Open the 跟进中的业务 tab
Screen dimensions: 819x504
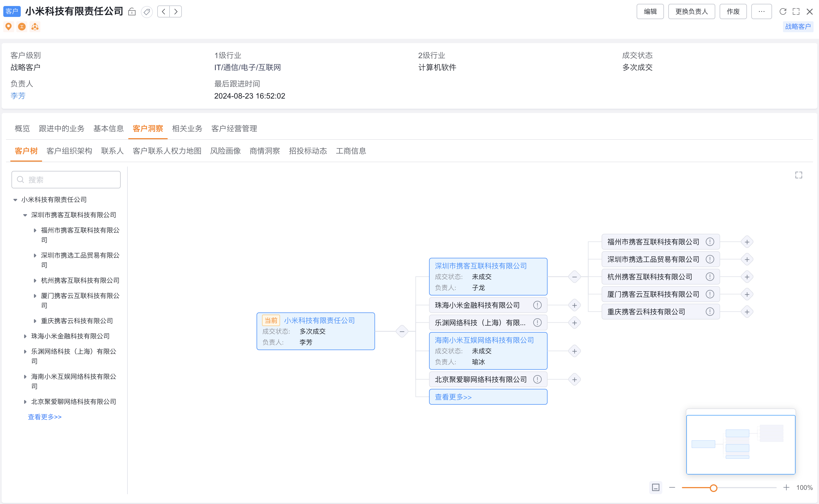[62, 129]
